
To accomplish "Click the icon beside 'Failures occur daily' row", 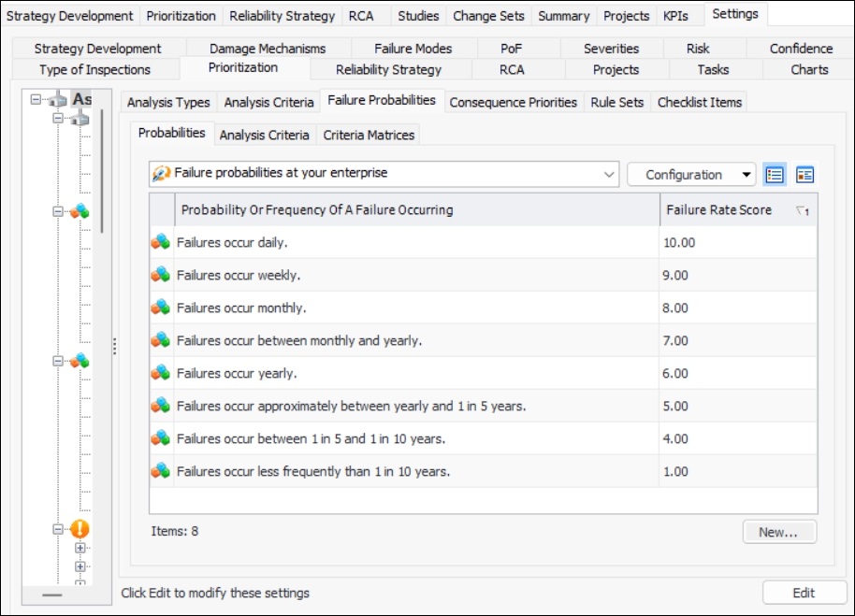I will click(160, 242).
